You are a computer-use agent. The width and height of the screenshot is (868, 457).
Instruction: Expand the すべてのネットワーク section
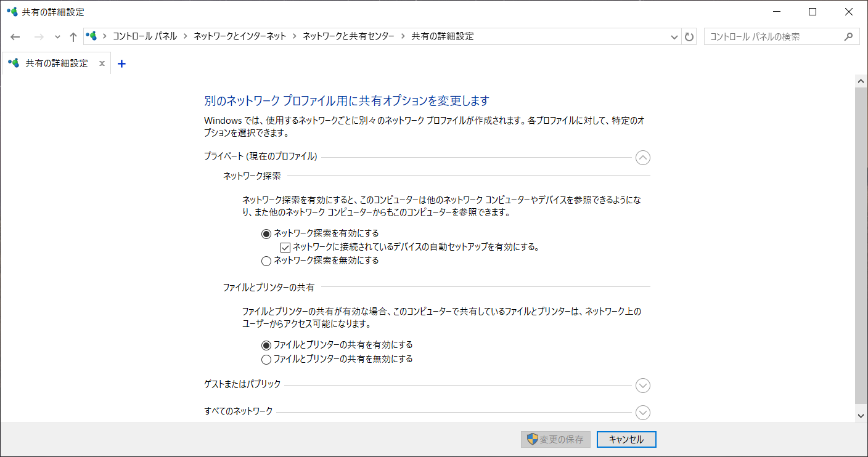tap(642, 412)
